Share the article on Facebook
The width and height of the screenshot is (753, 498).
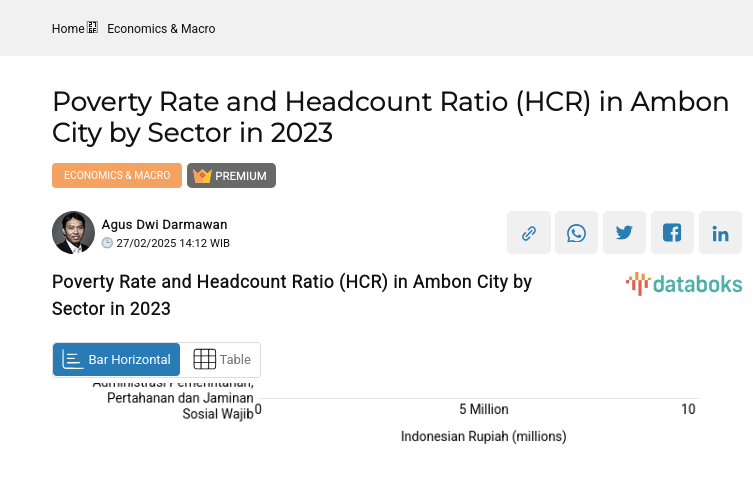pyautogui.click(x=672, y=232)
